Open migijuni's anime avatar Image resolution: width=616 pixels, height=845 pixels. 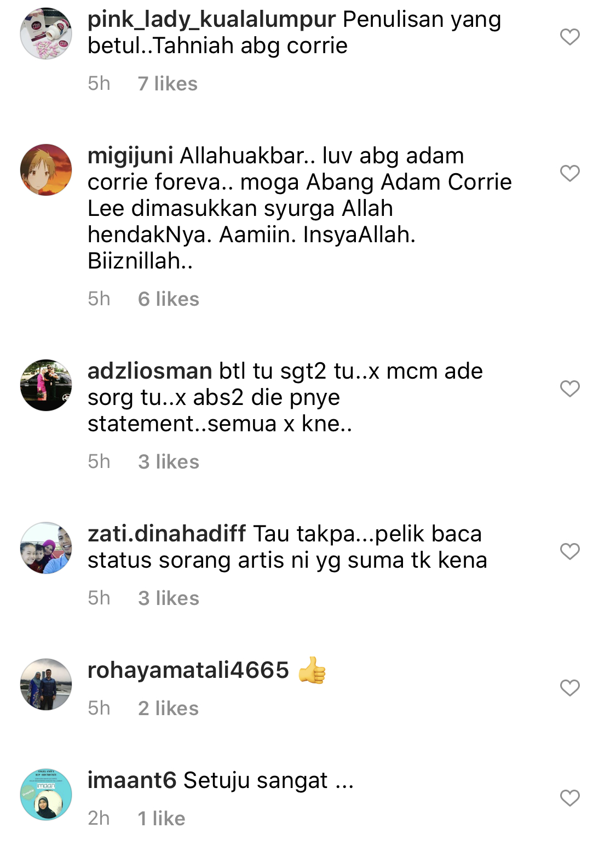46,170
